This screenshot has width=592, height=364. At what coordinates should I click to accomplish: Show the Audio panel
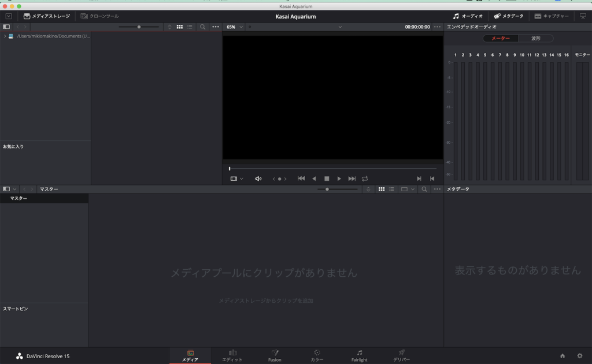467,16
